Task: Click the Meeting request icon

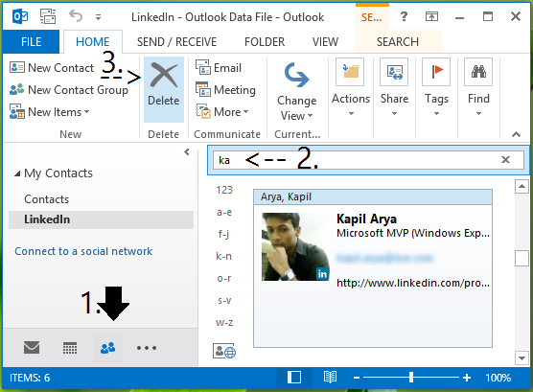Action: (x=203, y=89)
